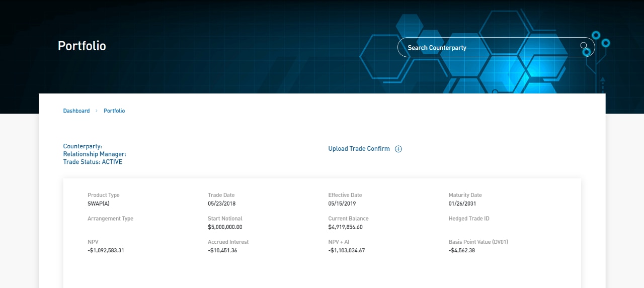
Task: Click the Maturity Date value 01/26/2031
Action: click(x=462, y=204)
